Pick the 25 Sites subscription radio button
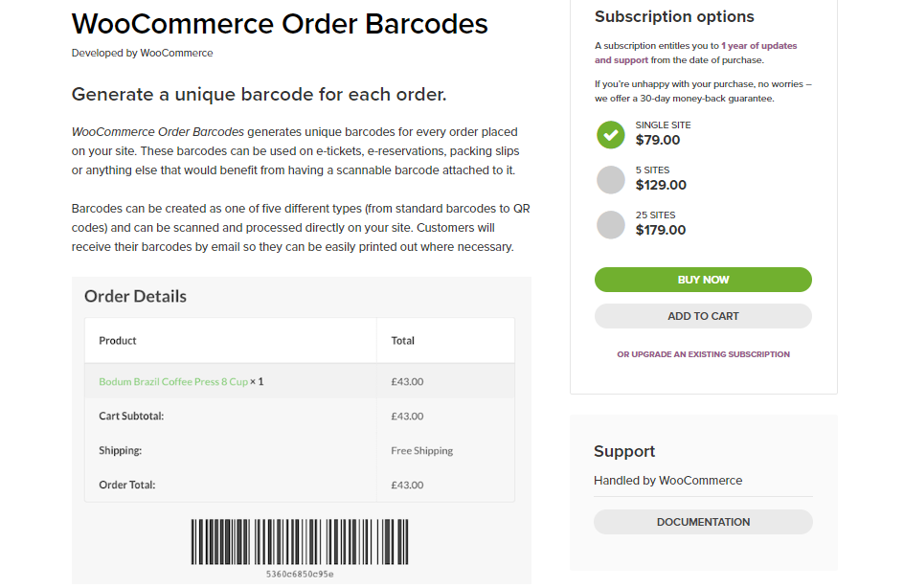This screenshot has height=588, width=904. [611, 224]
